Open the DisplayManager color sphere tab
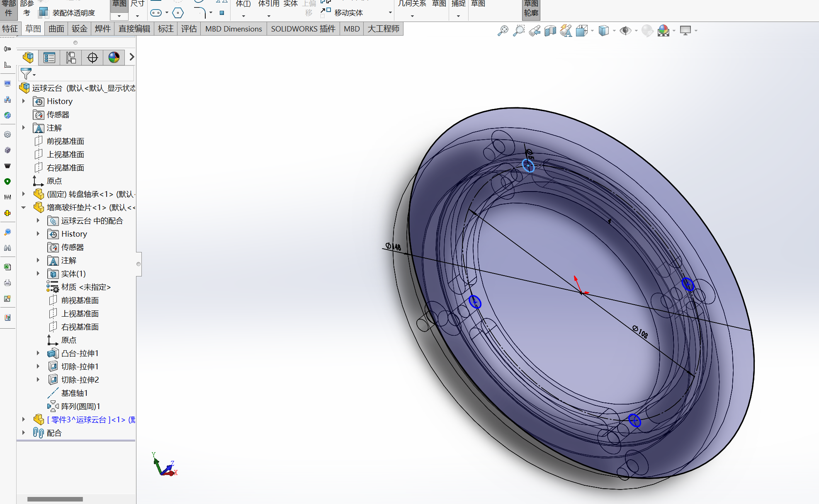 pos(114,57)
